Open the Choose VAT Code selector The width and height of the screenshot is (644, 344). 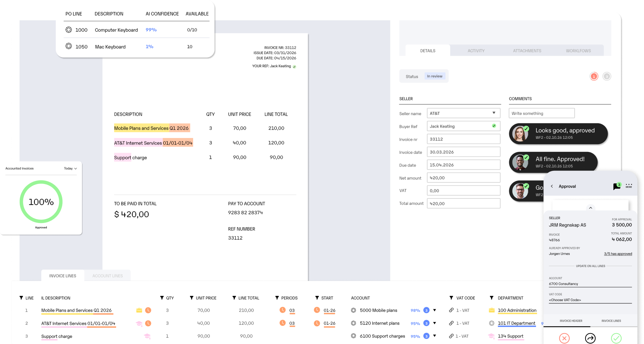coord(590,300)
